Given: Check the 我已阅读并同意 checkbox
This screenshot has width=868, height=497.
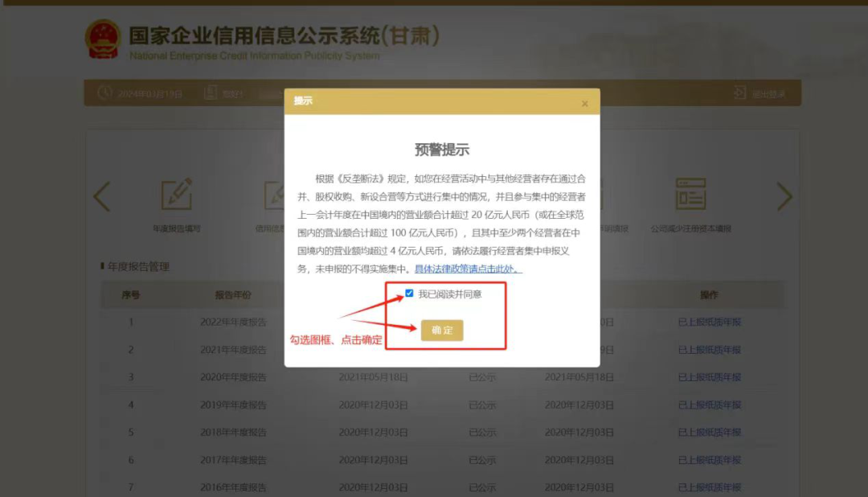Looking at the screenshot, I should click(x=410, y=294).
